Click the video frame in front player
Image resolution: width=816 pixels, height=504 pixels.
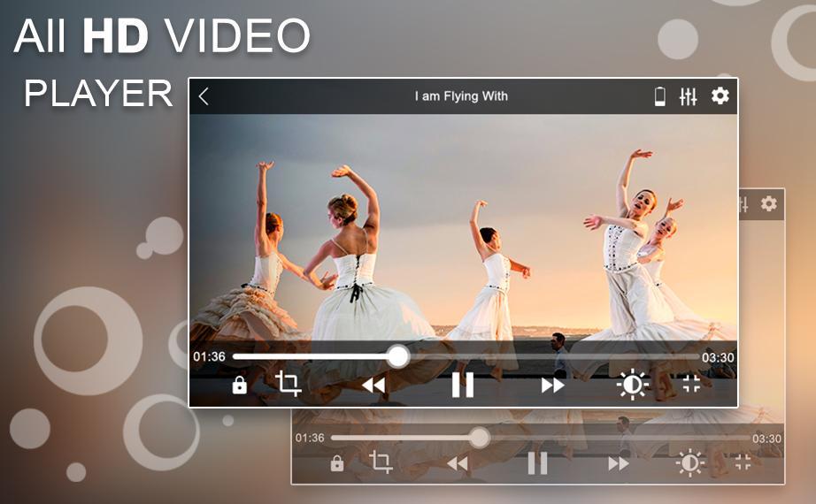(463, 229)
